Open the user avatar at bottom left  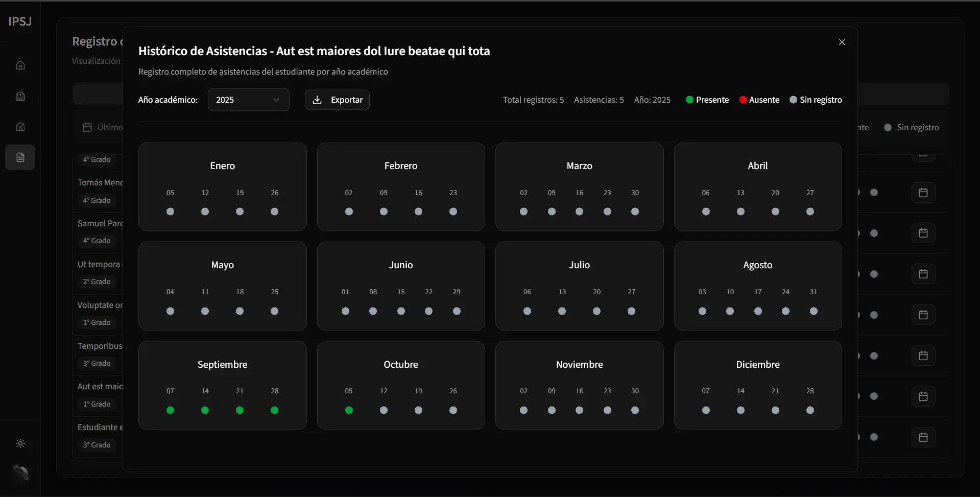point(20,472)
